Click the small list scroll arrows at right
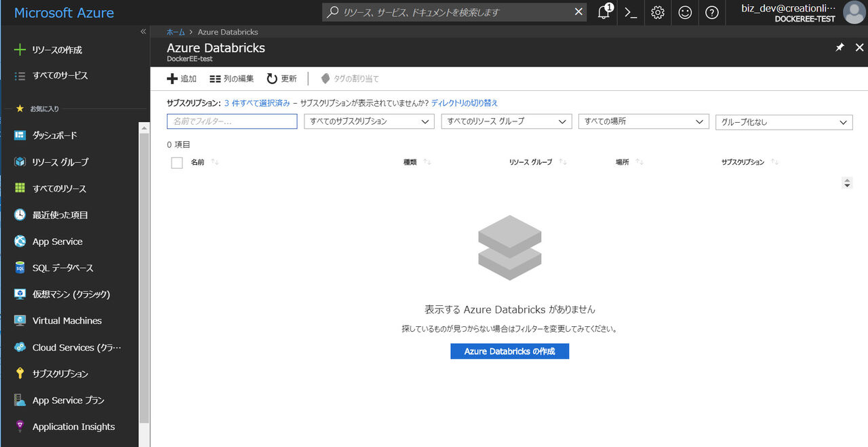Viewport: 868px width, 447px height. [846, 183]
